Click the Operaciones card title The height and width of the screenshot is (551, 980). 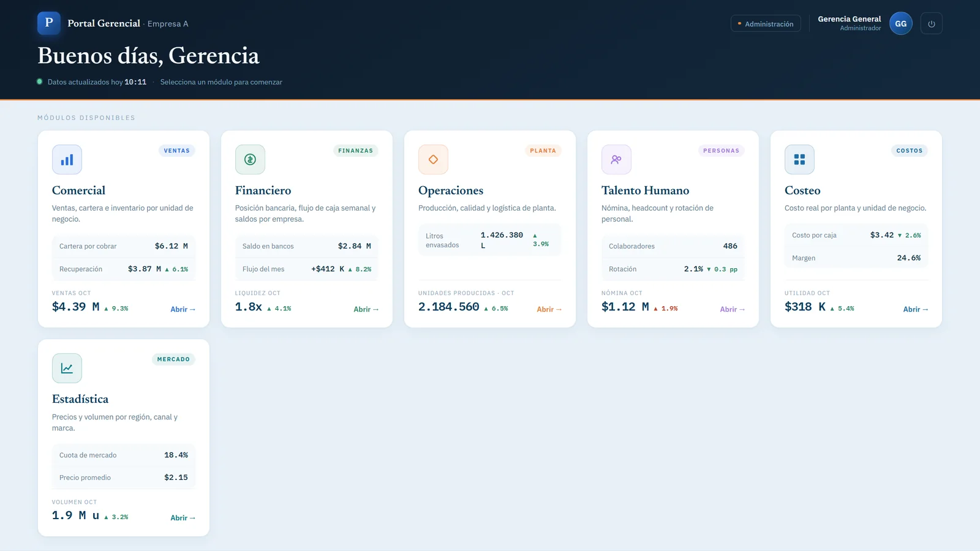[451, 190]
